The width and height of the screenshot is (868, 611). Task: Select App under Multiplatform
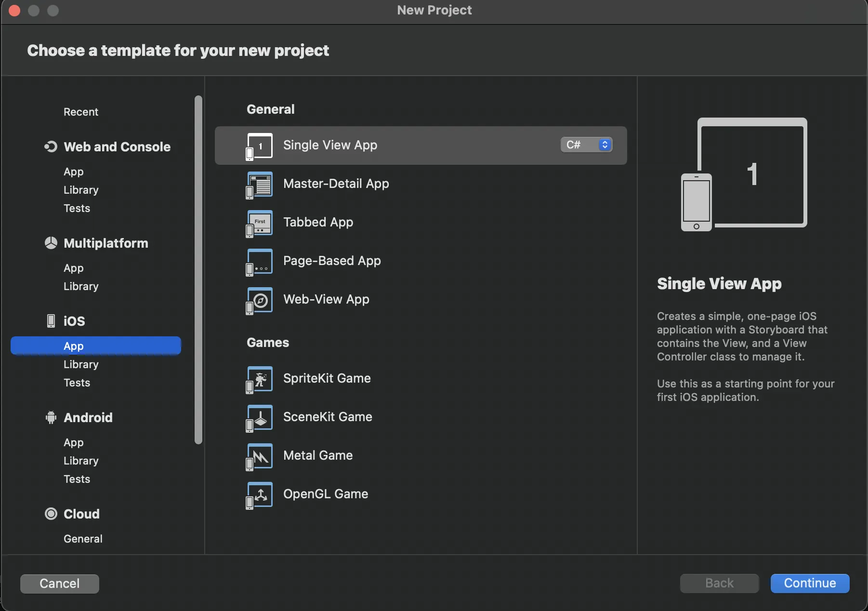[74, 268]
